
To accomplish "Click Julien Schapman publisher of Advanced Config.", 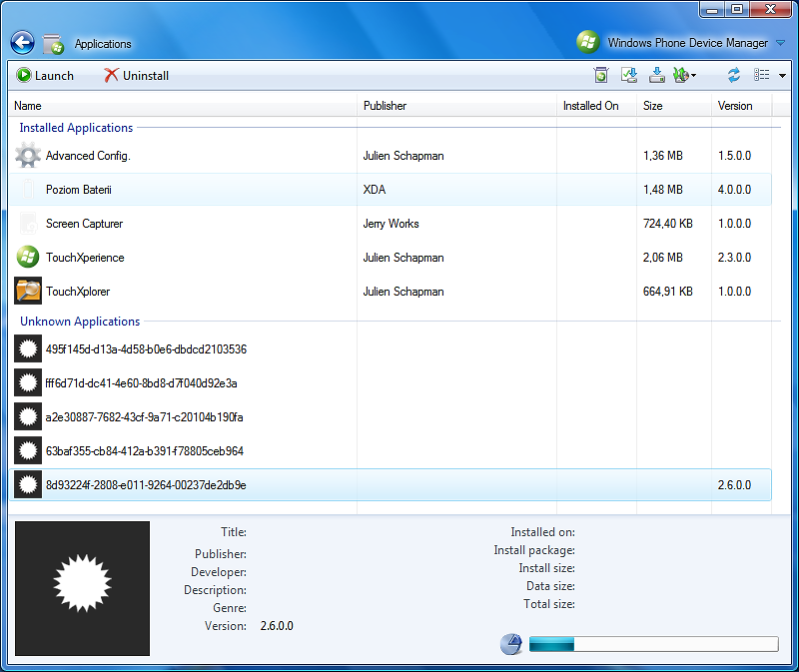I will 403,156.
